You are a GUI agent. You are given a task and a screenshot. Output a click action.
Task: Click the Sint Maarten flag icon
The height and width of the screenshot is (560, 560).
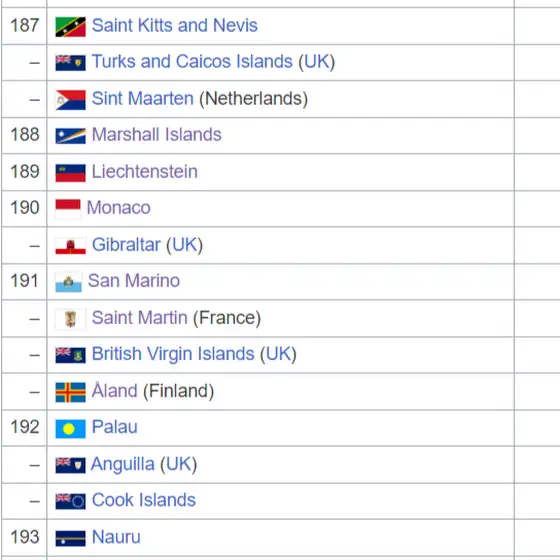(70, 100)
